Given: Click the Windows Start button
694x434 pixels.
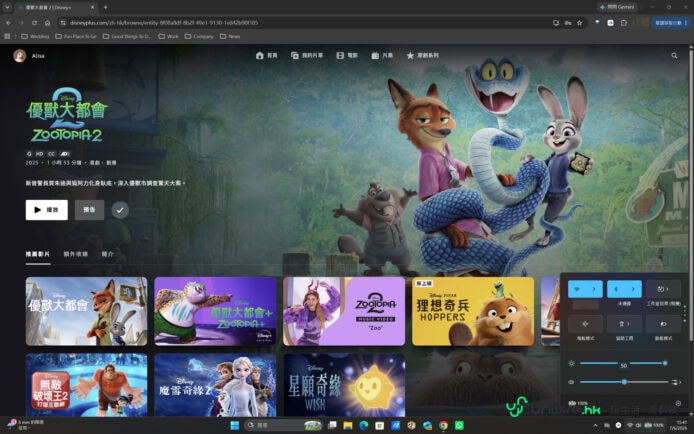Looking at the screenshot, I should [235, 426].
